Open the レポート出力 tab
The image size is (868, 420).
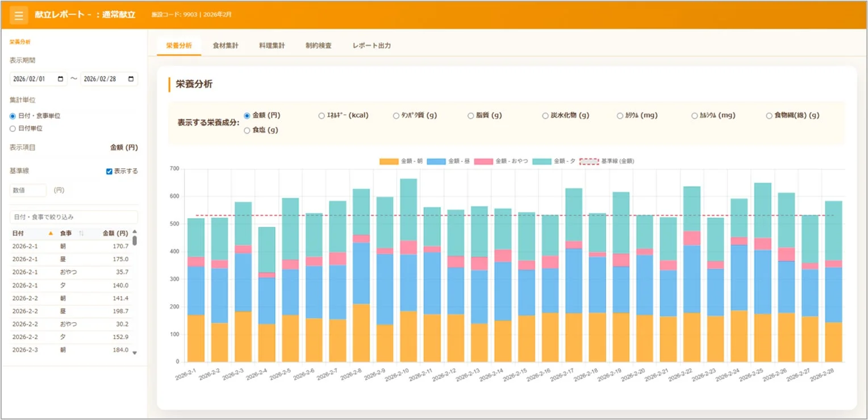point(372,45)
